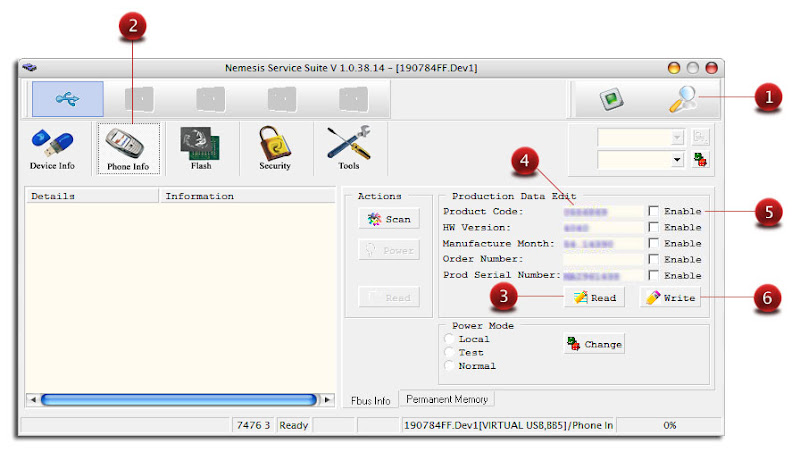Click the Power action button

(x=389, y=250)
